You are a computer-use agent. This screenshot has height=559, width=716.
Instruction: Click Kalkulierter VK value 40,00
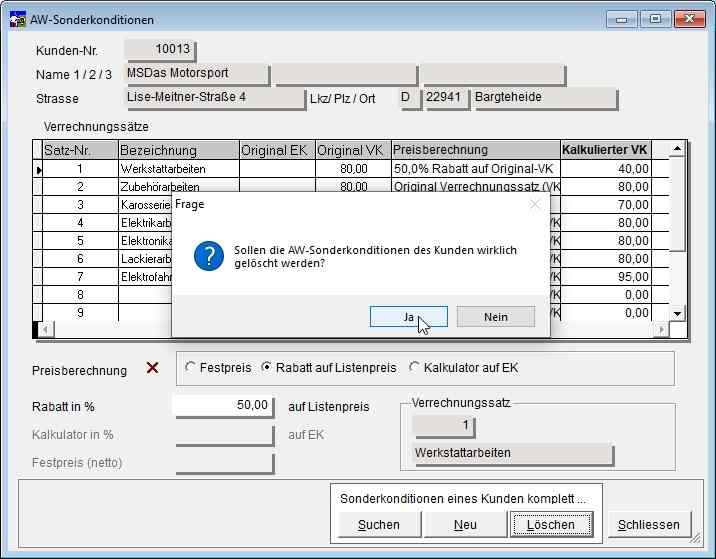coord(605,169)
